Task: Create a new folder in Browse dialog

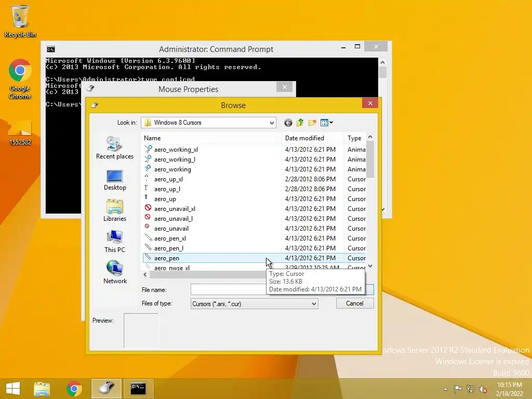Action: click(x=312, y=123)
